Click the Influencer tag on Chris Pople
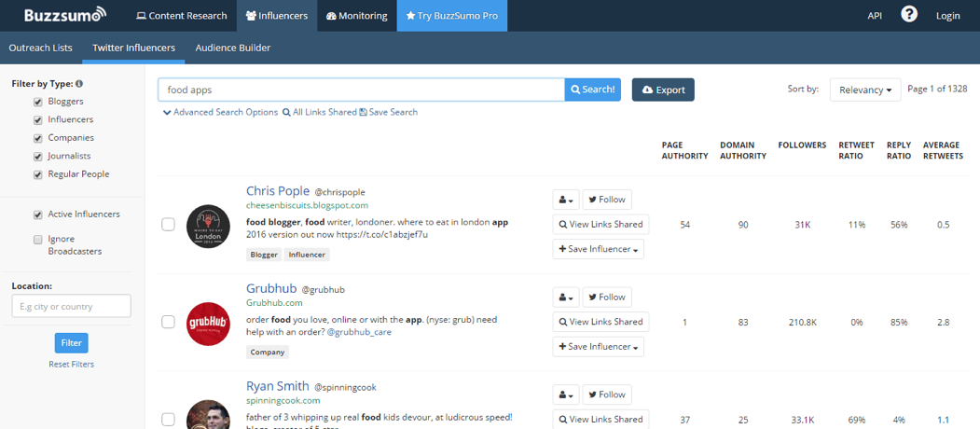Screen dimensions: 980x429 click(307, 255)
